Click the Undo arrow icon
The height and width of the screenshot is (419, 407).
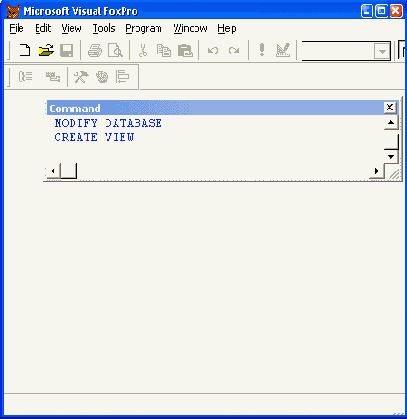pyautogui.click(x=213, y=51)
